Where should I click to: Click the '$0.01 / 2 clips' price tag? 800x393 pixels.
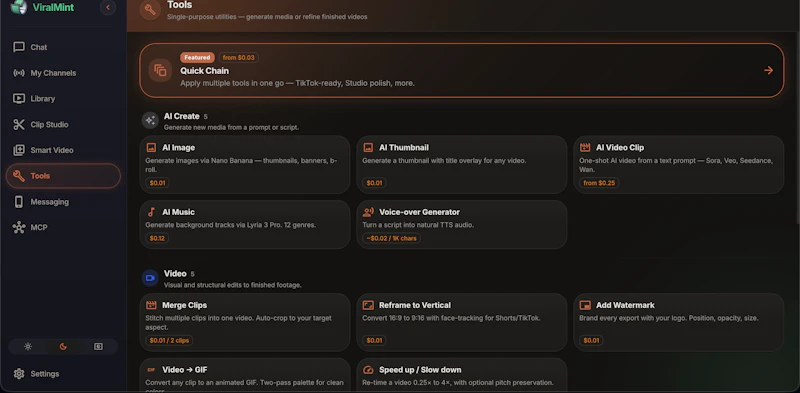point(169,340)
